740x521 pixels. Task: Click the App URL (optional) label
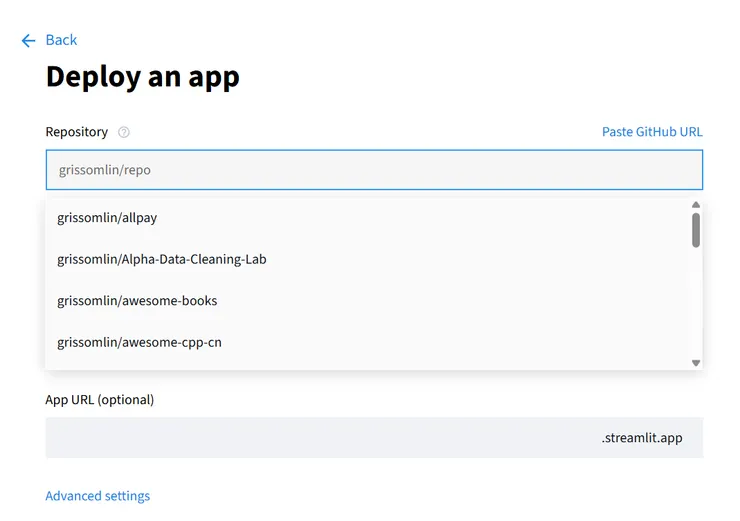(100, 400)
